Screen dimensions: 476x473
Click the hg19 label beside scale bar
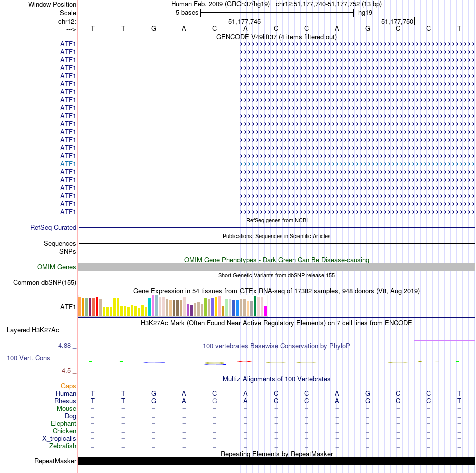tap(365, 13)
